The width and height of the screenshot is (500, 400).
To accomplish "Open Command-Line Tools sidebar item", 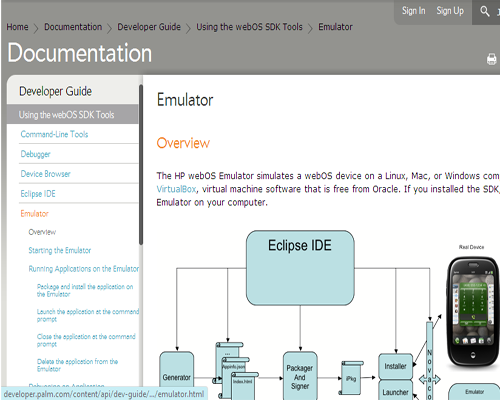I will click(x=54, y=134).
